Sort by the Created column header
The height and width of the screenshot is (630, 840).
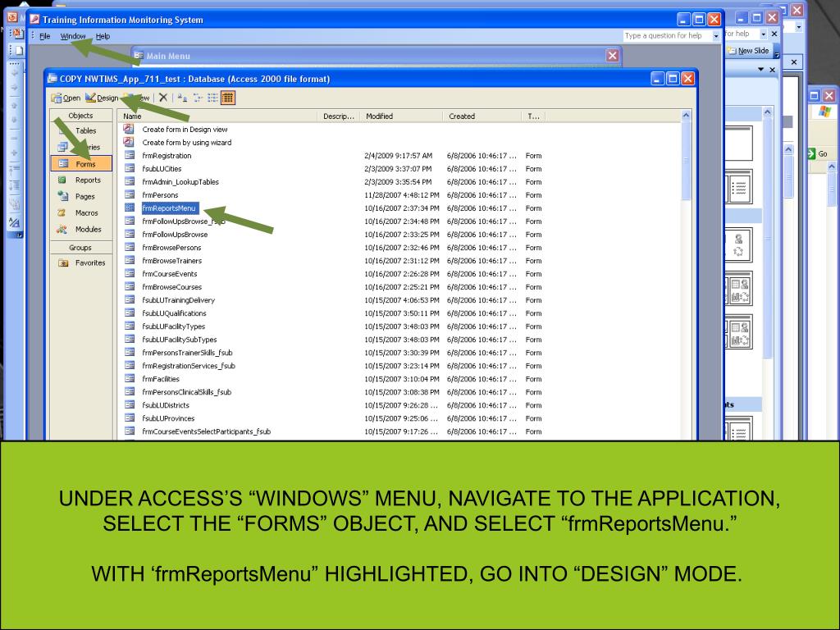pyautogui.click(x=482, y=116)
